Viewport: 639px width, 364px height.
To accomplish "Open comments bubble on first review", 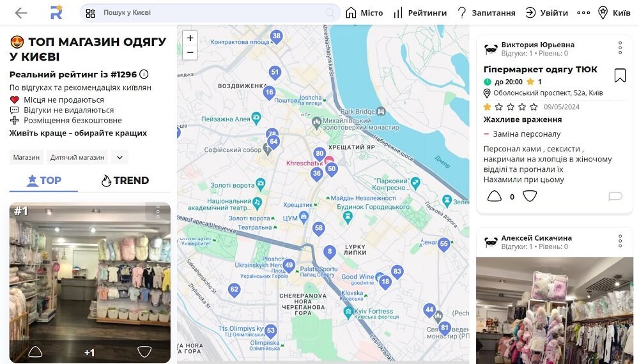I will pos(615,197).
